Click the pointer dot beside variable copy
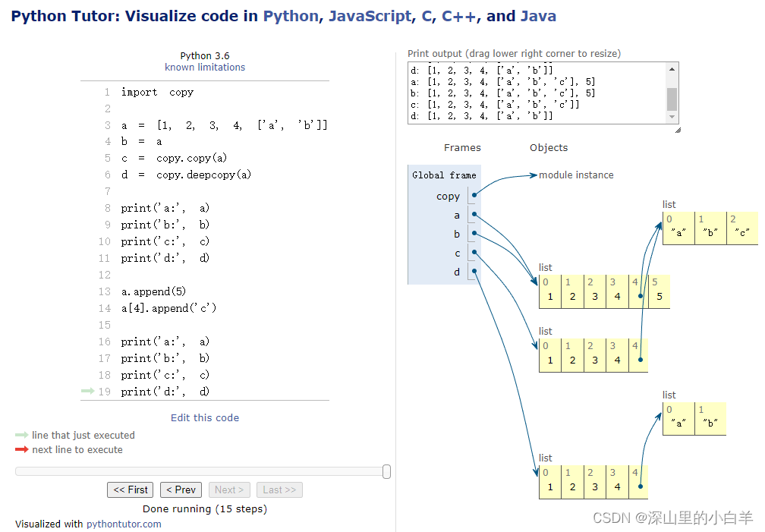Viewport: 765px width, 532px height. pyautogui.click(x=474, y=195)
